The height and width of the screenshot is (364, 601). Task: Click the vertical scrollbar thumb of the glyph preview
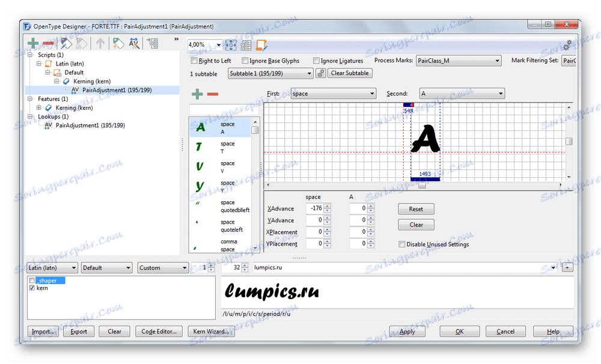tap(569, 141)
